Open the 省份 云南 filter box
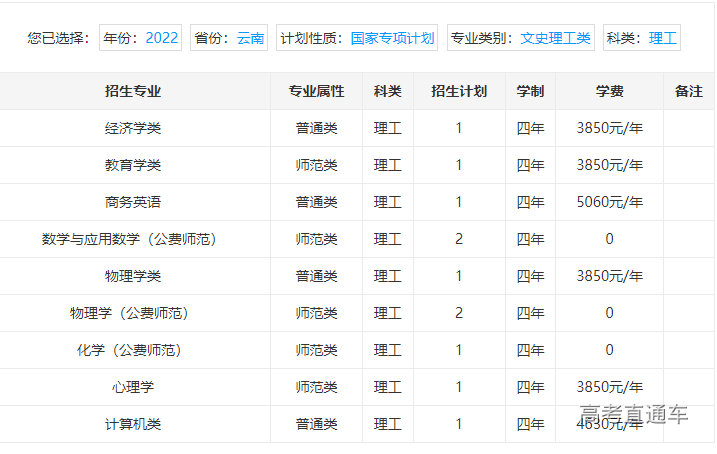Screen dimensions: 717x454 click(x=229, y=38)
